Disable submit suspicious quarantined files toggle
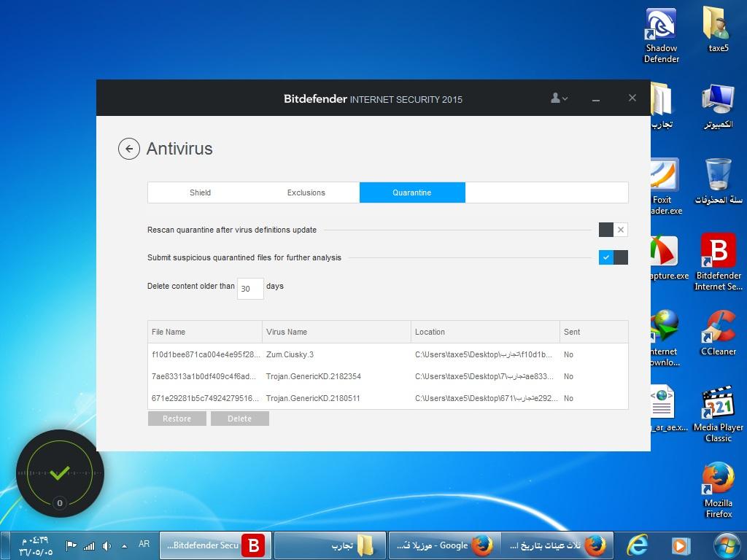This screenshot has width=747, height=560. 613,257
